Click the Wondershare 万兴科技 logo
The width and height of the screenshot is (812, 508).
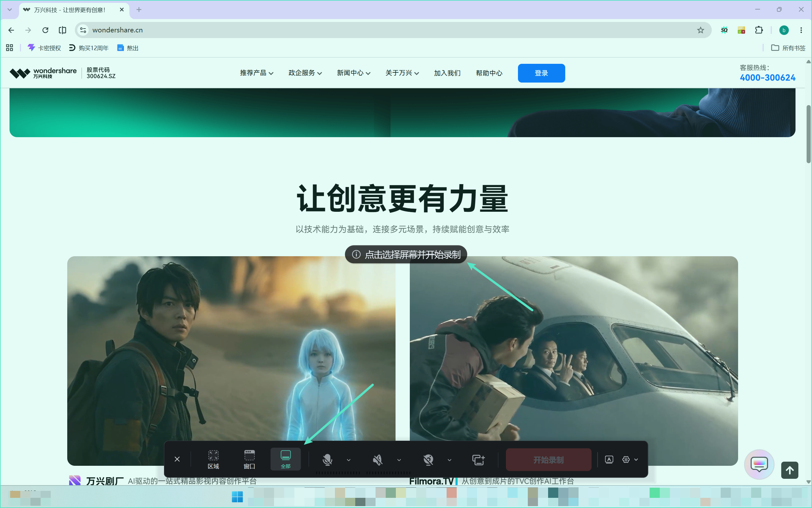43,73
